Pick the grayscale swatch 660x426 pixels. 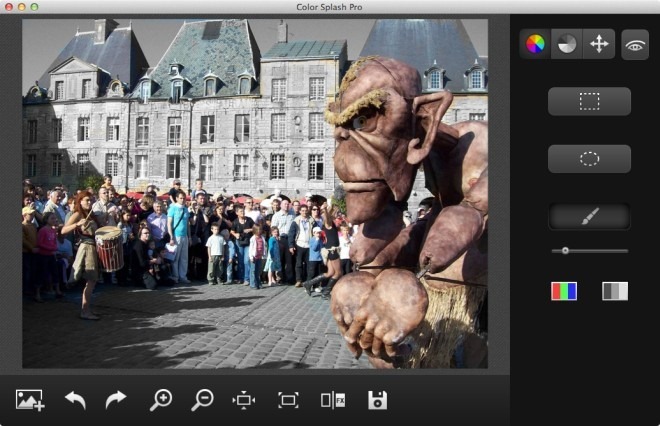point(615,291)
